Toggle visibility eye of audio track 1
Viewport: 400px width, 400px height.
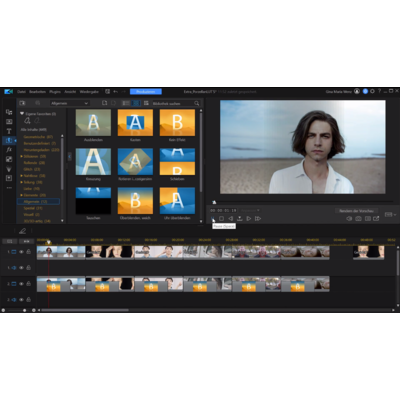point(21,268)
